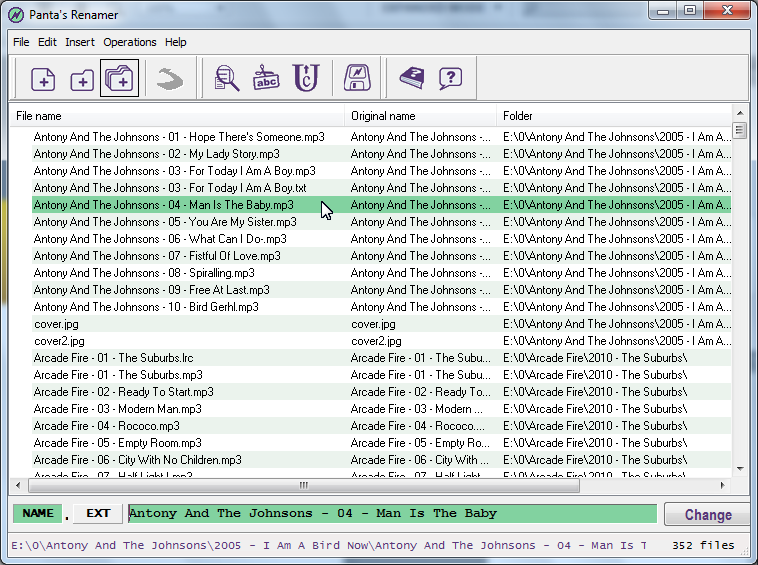The width and height of the screenshot is (758, 565).
Task: Sort by Original name column header
Action: [x=421, y=116]
